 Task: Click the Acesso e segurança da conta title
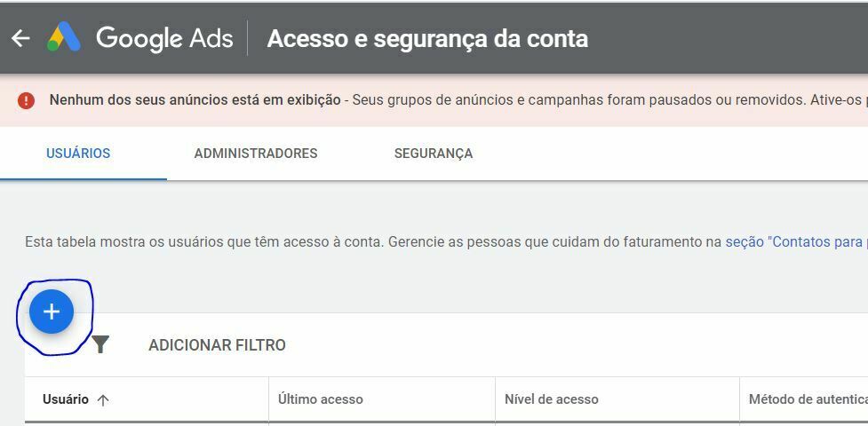[x=427, y=39]
